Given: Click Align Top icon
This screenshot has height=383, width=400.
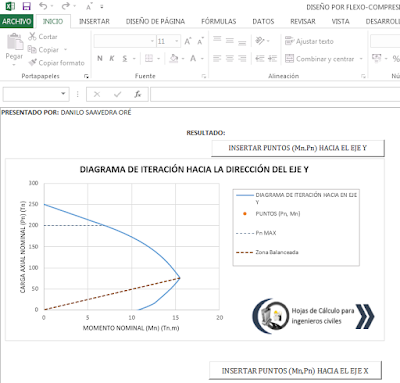Looking at the screenshot, I should pyautogui.click(x=217, y=39).
